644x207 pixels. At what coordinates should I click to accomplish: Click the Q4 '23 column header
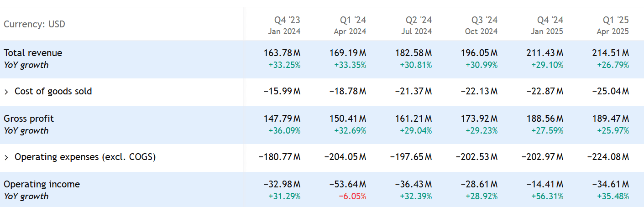(x=287, y=21)
